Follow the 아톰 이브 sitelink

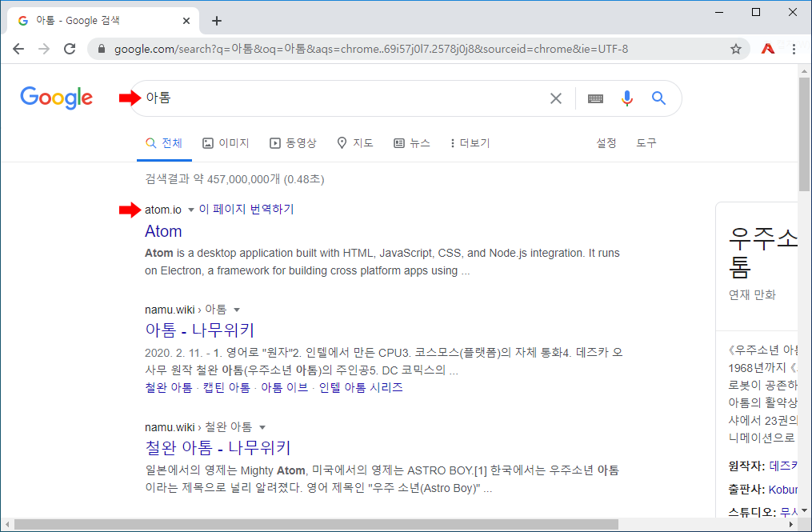(x=284, y=387)
